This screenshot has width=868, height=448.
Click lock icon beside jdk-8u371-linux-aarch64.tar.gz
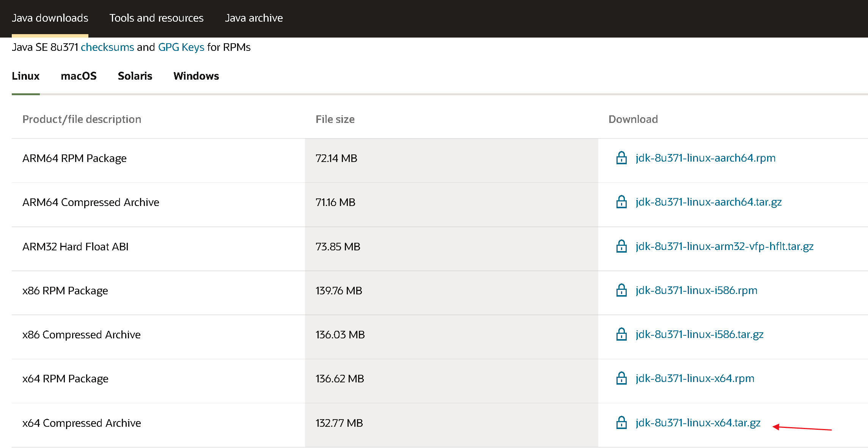pos(621,202)
